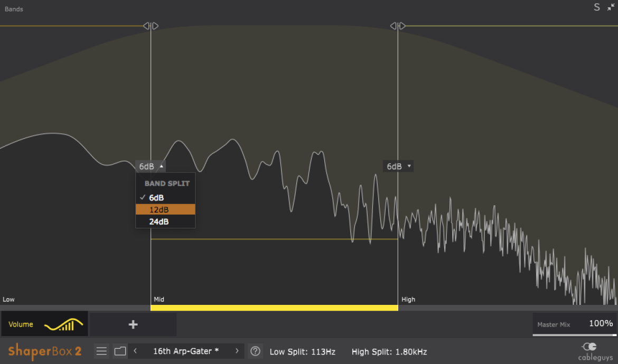Viewport: 618px width, 364px height.
Task: Click the S solo icon at top right
Action: [597, 7]
